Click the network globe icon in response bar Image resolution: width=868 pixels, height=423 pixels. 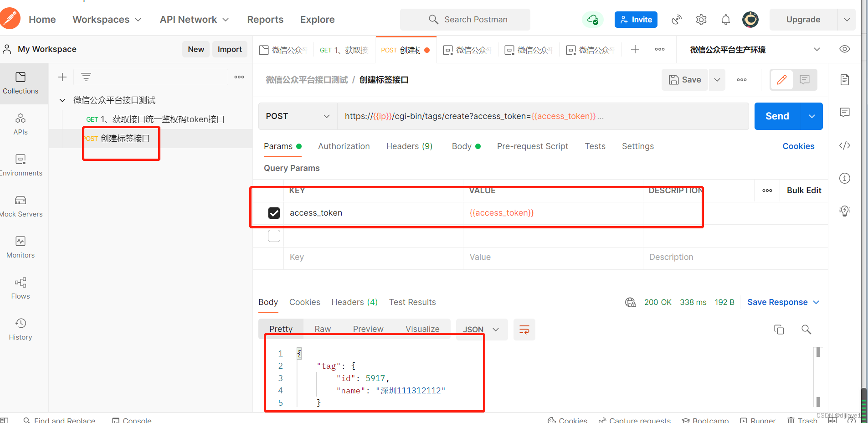pyautogui.click(x=631, y=302)
